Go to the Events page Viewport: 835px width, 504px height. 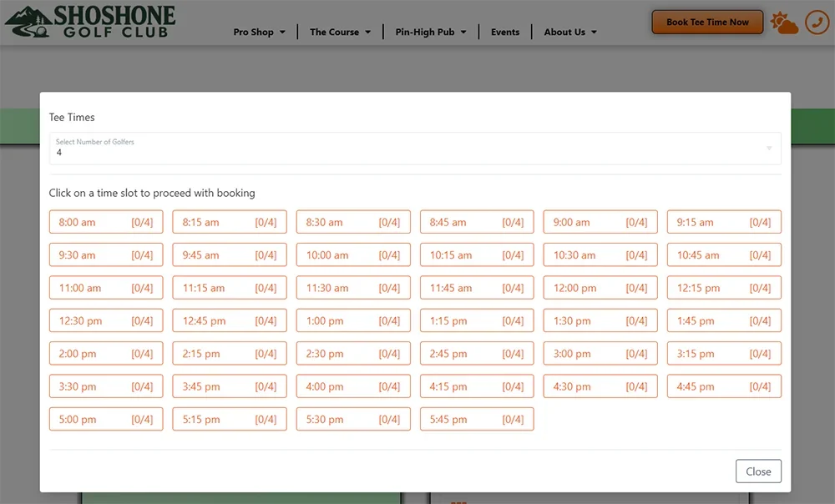tap(505, 33)
